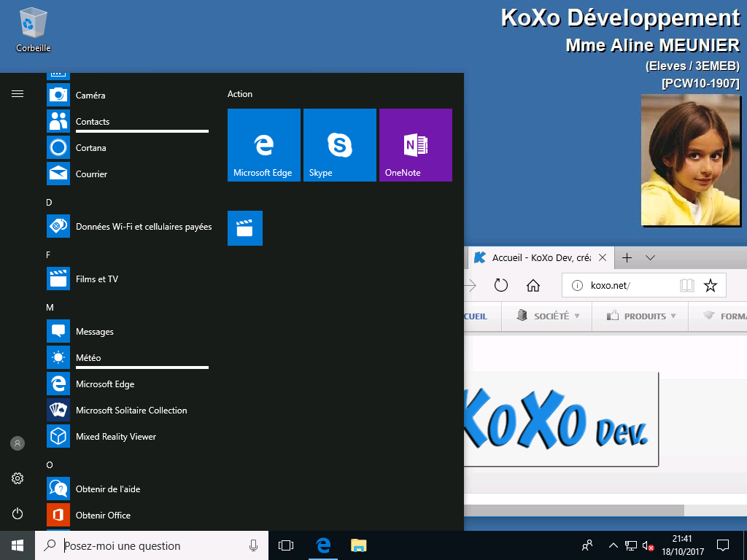
Task: Launch Films et TV app icon
Action: [58, 279]
